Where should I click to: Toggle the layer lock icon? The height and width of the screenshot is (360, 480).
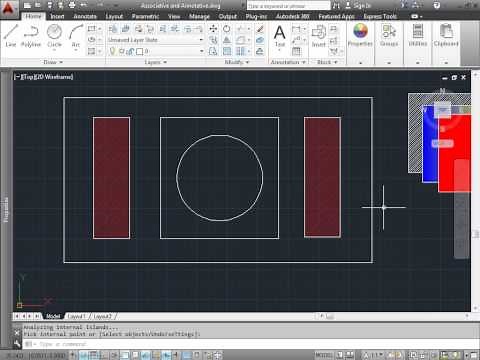coord(131,52)
